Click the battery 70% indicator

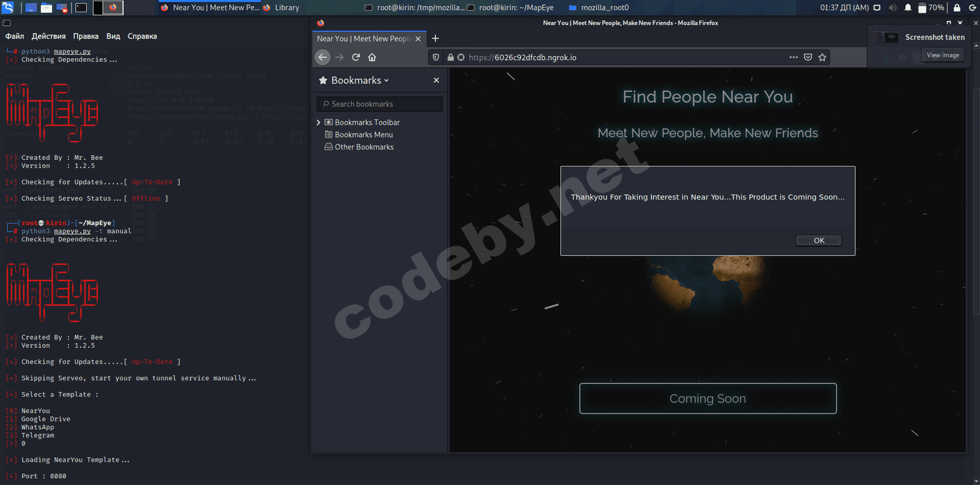(931, 7)
